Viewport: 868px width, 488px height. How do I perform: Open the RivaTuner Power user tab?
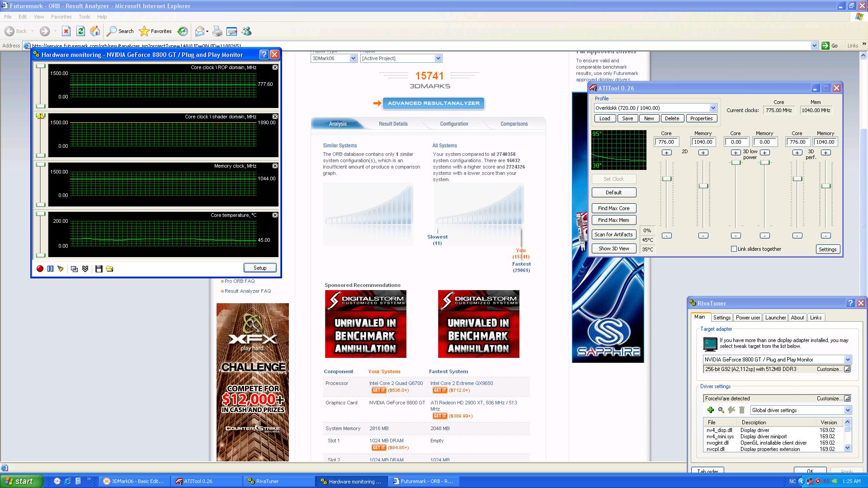point(748,318)
